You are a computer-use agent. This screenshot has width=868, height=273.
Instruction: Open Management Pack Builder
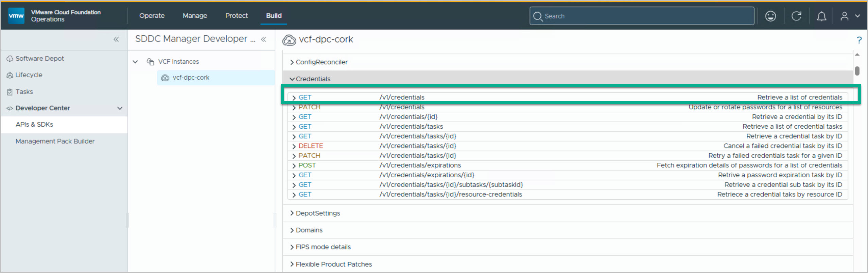point(55,141)
